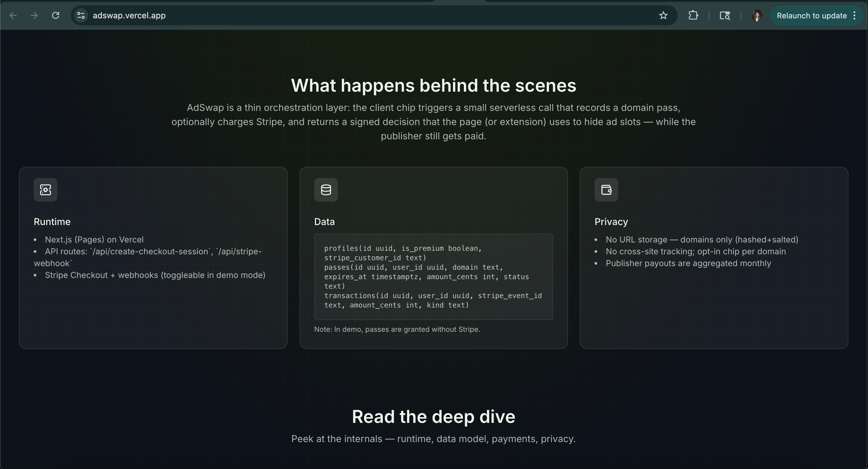The height and width of the screenshot is (469, 868).
Task: Click the transactions schema code line
Action: click(433, 300)
